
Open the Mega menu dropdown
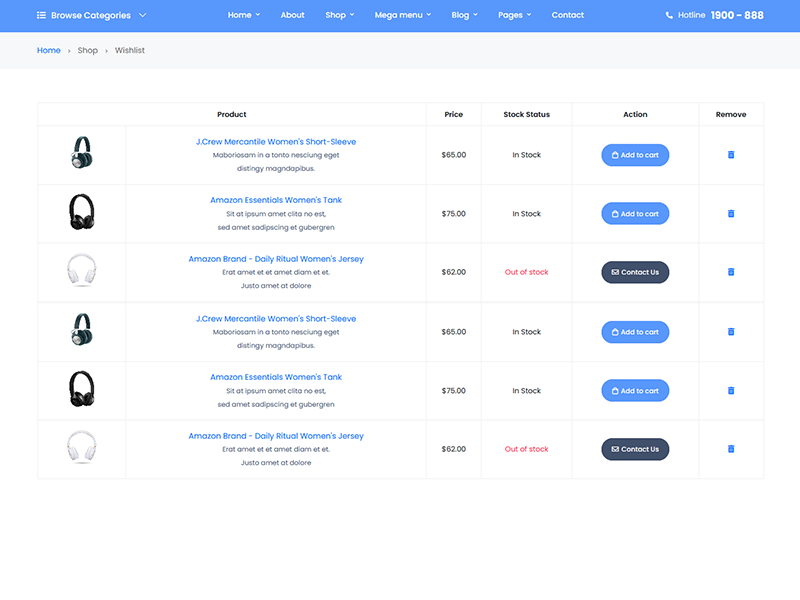click(403, 16)
